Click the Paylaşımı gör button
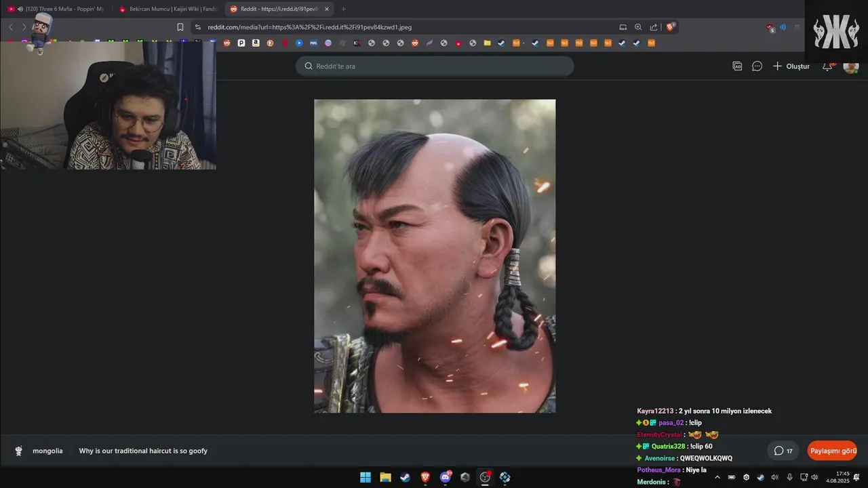868x488 pixels. coord(832,451)
